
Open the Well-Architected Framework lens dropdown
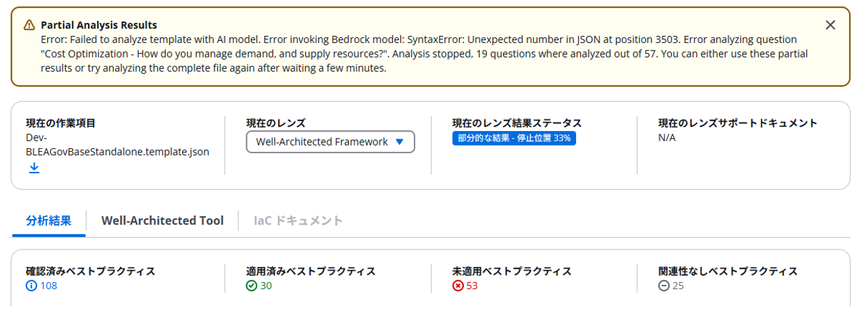click(331, 142)
